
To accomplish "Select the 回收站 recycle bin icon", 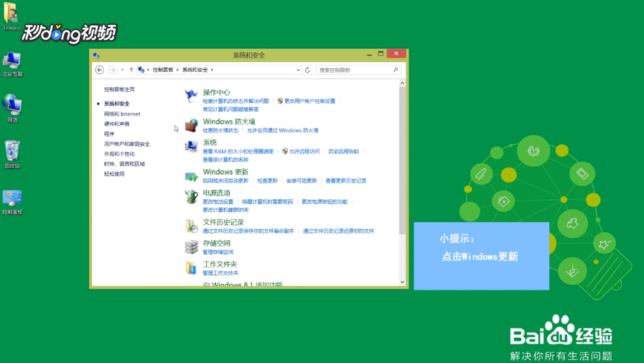I will pyautogui.click(x=12, y=155).
